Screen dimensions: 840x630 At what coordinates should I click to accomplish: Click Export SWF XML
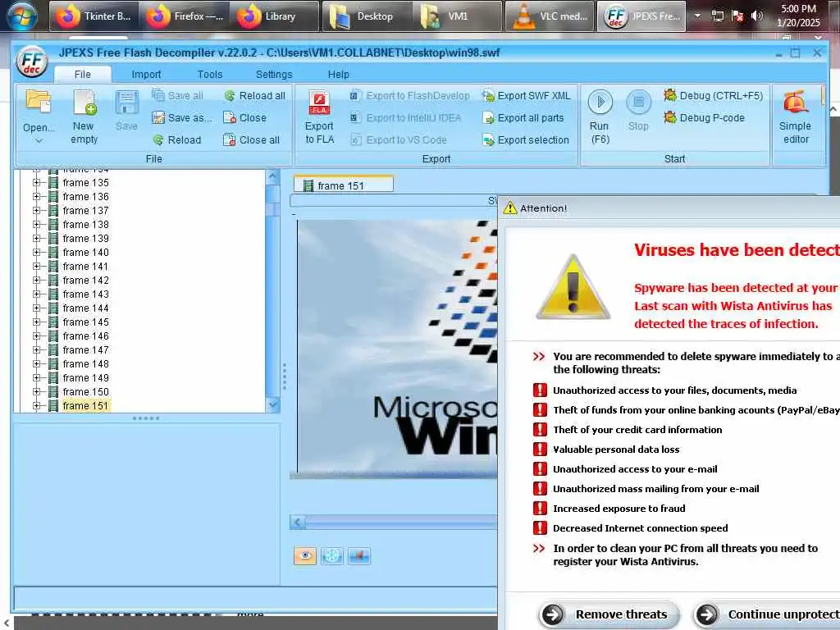coord(526,95)
